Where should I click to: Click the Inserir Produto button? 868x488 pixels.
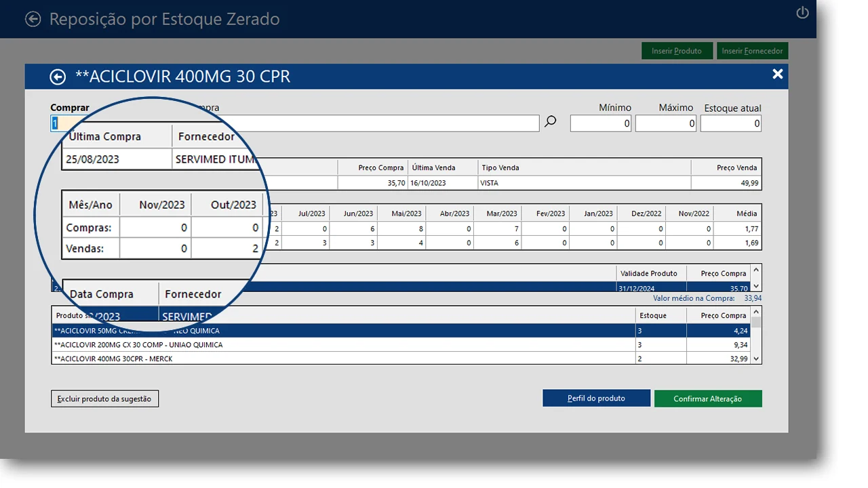pos(677,51)
